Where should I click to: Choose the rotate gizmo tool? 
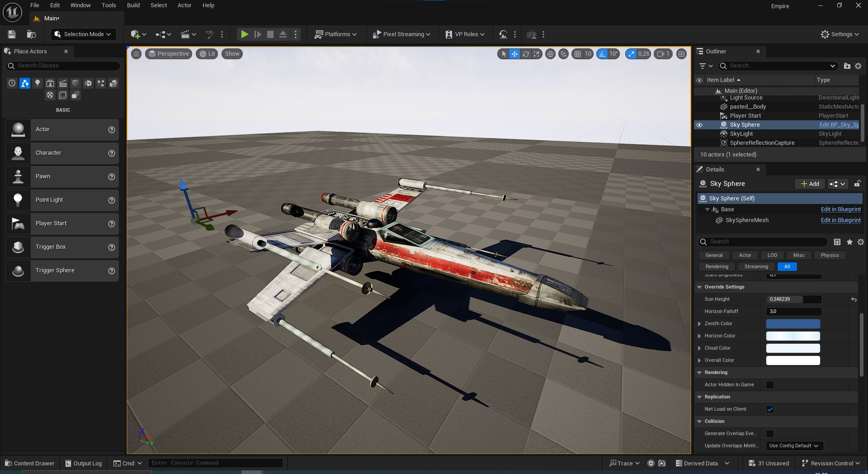(526, 54)
